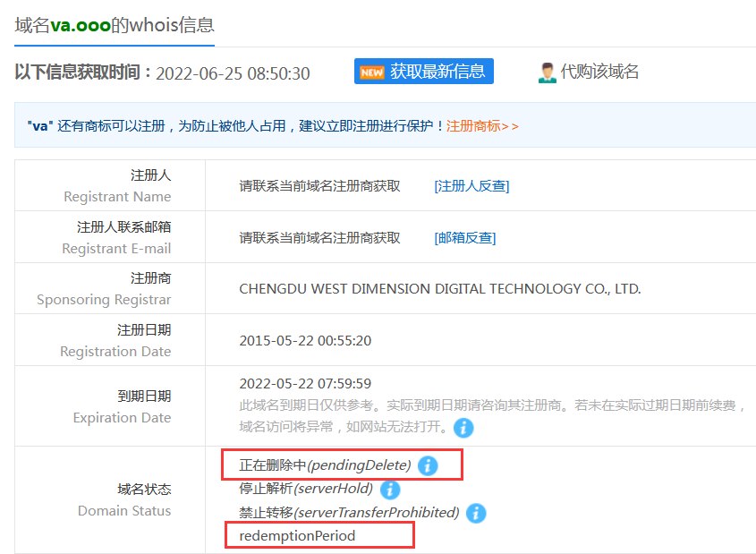Viewport: 756px width, 554px height.
Task: Select the whois信息 heading tab
Action: pos(115,24)
